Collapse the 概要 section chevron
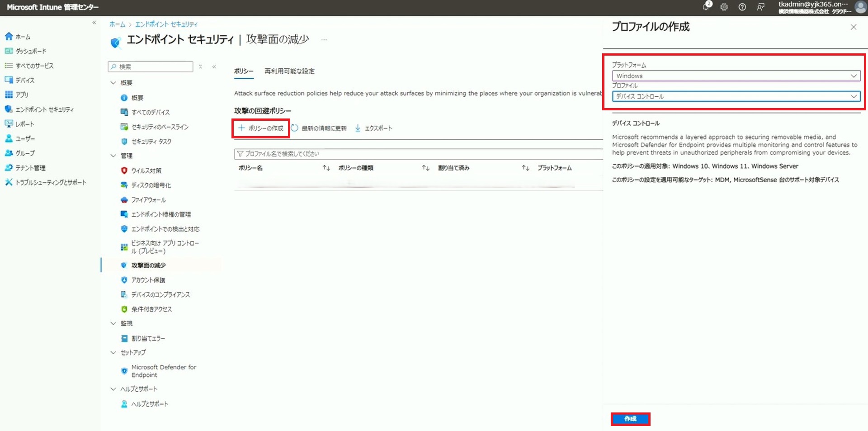868x431 pixels. click(113, 83)
